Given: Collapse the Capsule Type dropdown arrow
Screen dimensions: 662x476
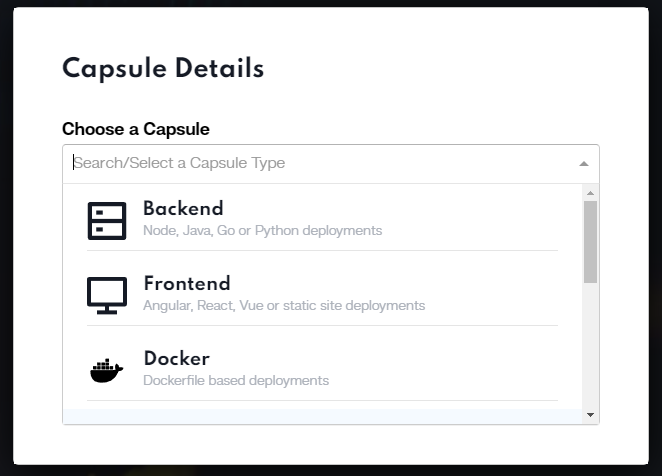Looking at the screenshot, I should pos(584,164).
